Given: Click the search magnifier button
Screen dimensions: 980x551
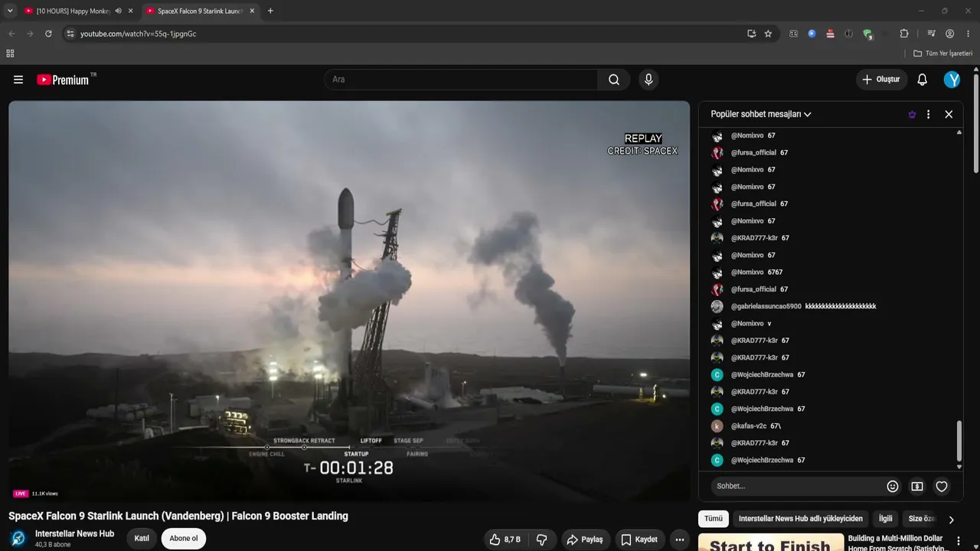Looking at the screenshot, I should (614, 80).
